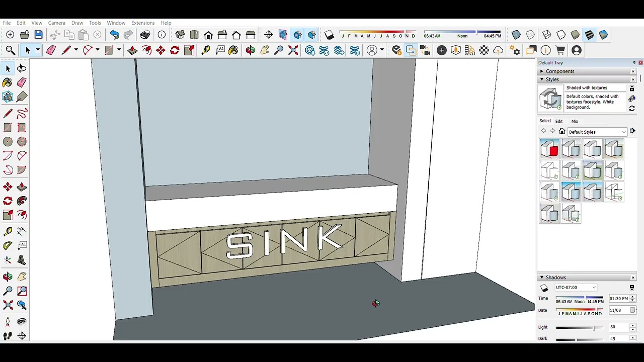The image size is (644, 362).
Task: Click Zoom Extents in top toolbar
Action: point(293,50)
